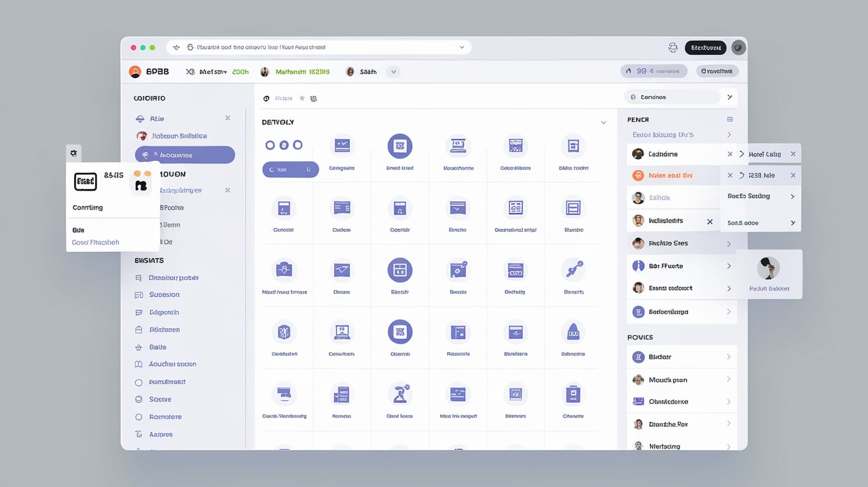
Task: Click the crossed X icon before the first header label
Action: [x=191, y=71]
